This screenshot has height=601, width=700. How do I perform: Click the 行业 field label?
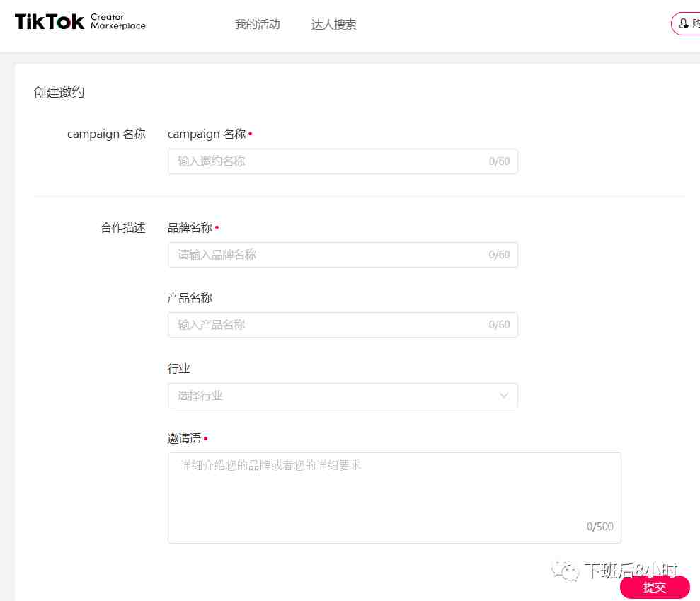point(178,368)
